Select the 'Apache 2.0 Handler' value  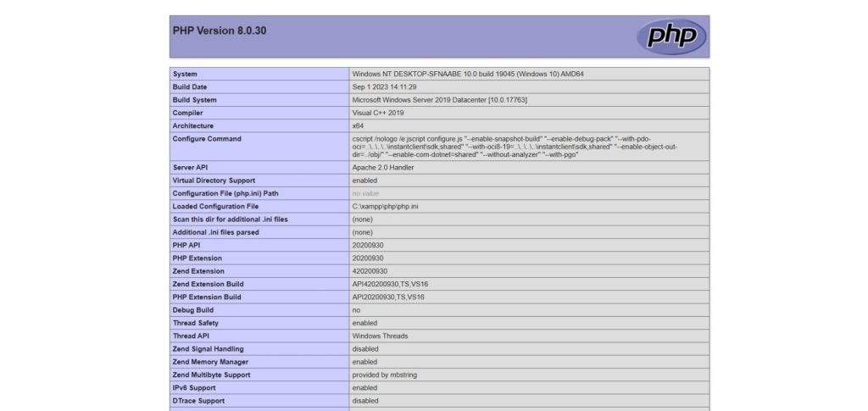point(383,168)
